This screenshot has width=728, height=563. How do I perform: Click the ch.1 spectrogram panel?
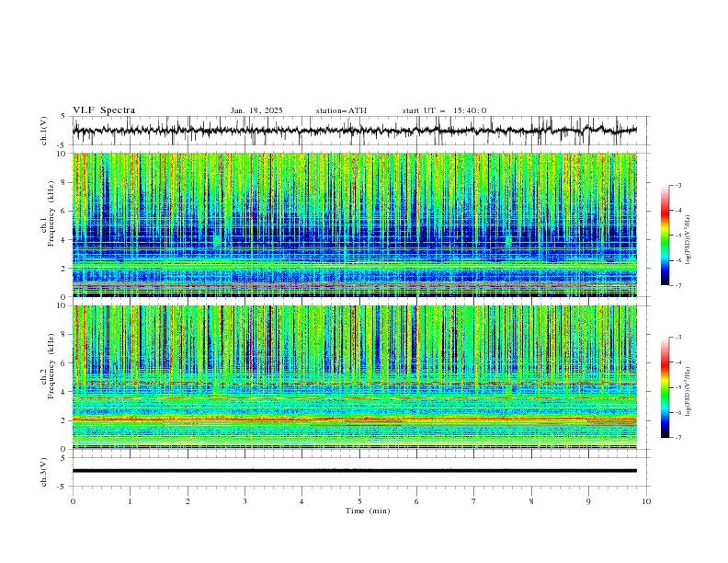(355, 224)
